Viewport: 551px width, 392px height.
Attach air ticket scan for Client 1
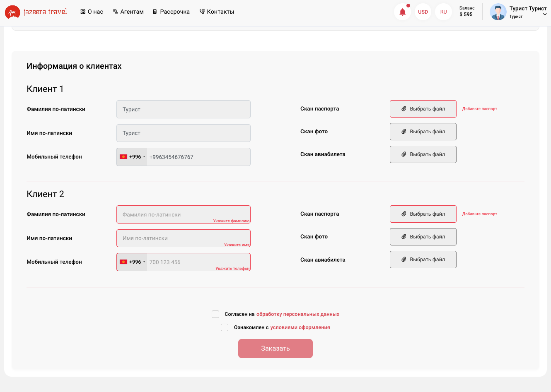[x=423, y=154]
